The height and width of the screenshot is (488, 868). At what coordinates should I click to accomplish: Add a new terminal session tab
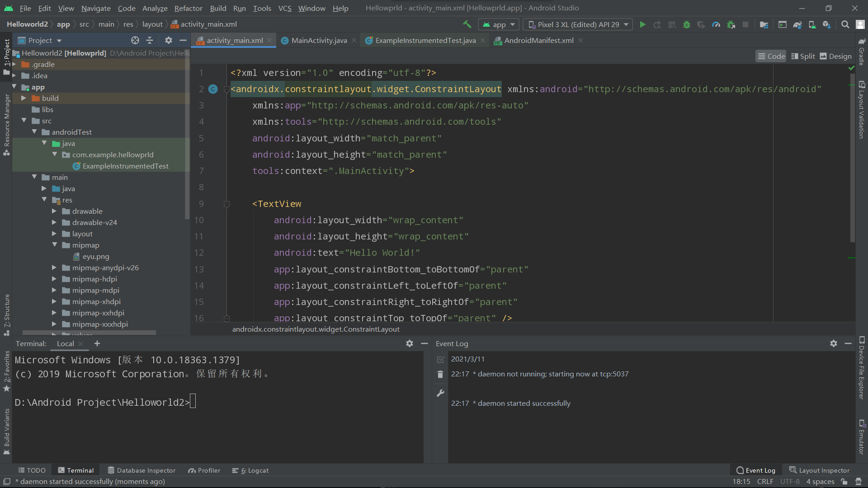97,343
